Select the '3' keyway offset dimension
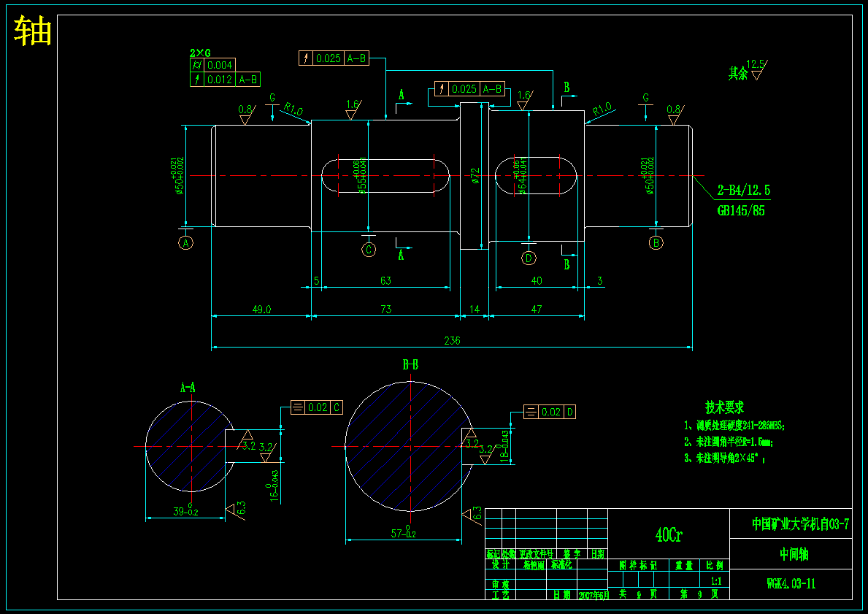Viewport: 868px width, 614px height. [x=599, y=280]
